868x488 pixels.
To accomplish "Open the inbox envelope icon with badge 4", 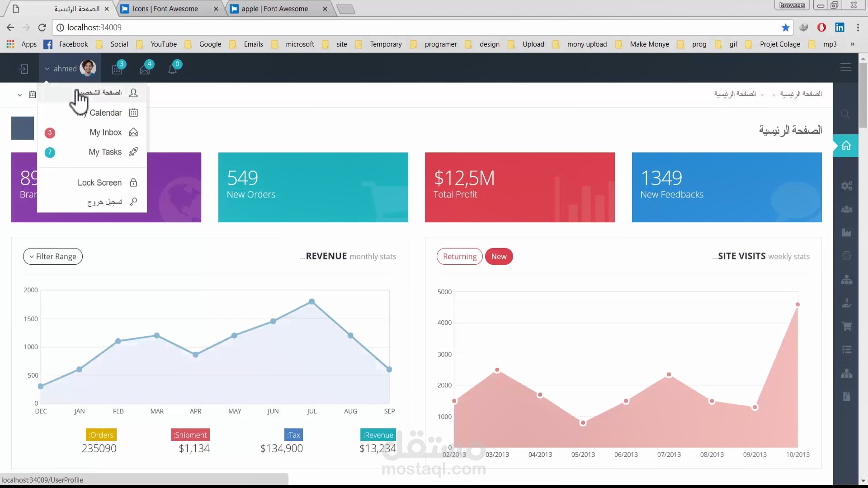I will tap(145, 69).
